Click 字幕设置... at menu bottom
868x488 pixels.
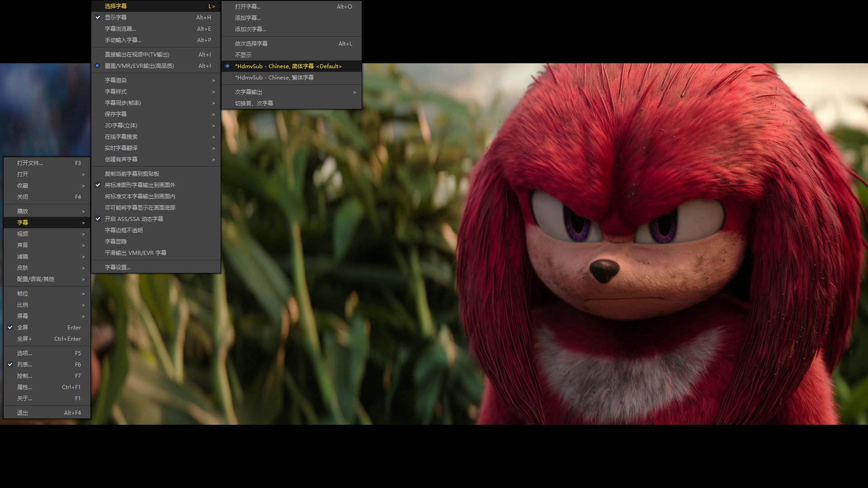[118, 267]
